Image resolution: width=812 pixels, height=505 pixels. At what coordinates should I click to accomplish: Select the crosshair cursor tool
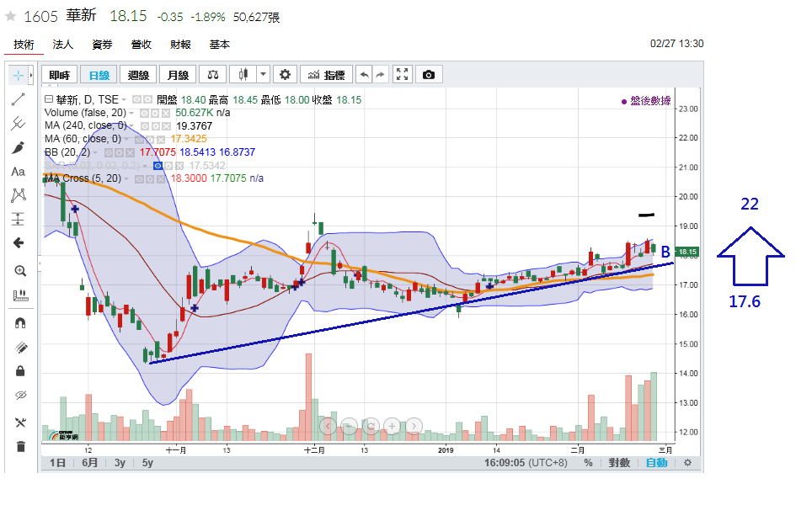[19, 76]
